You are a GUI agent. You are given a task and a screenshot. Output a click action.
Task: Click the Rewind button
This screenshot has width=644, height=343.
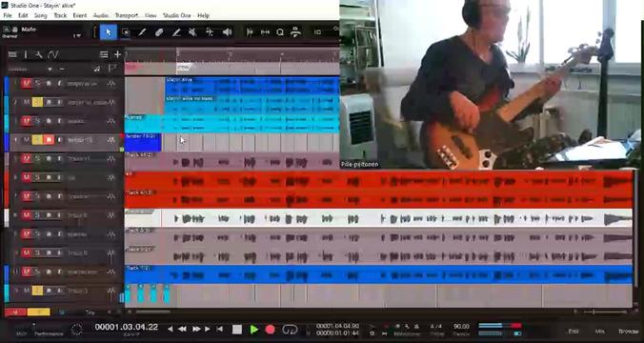coord(182,329)
